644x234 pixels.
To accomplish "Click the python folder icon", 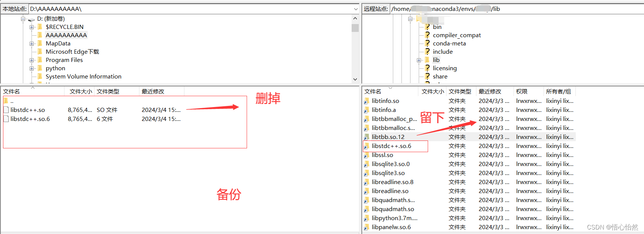I will (40, 68).
